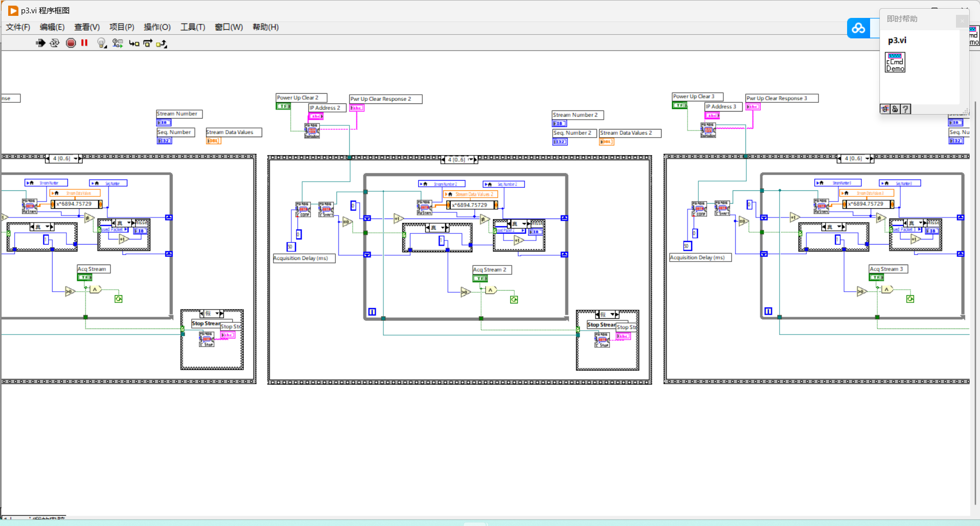Click the Run Continuously button
The height and width of the screenshot is (526, 980).
point(55,43)
